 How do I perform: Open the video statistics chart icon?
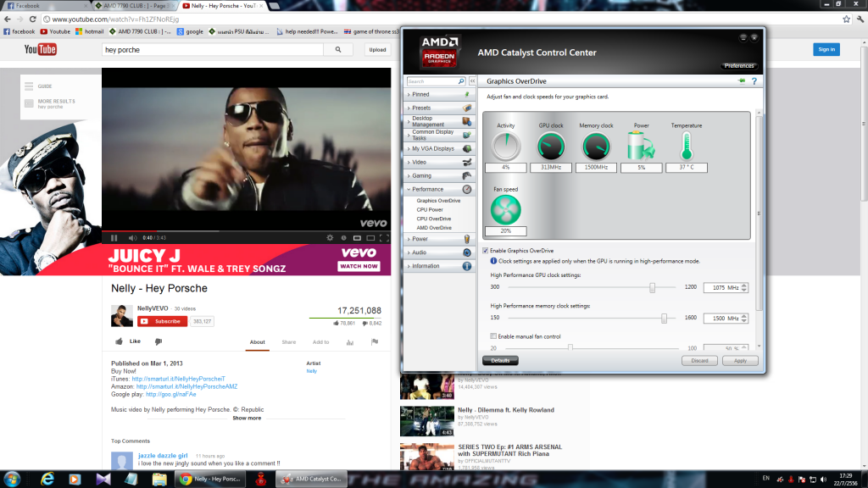pyautogui.click(x=350, y=342)
